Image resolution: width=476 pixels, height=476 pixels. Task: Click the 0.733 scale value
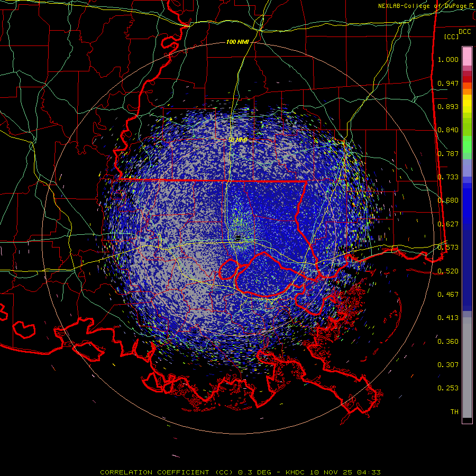click(448, 177)
